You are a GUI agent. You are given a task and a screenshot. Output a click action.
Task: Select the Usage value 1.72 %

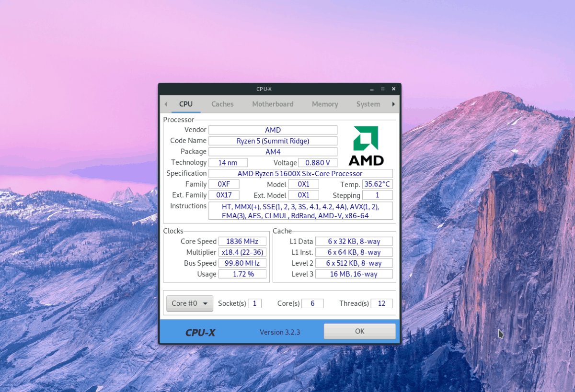242,274
